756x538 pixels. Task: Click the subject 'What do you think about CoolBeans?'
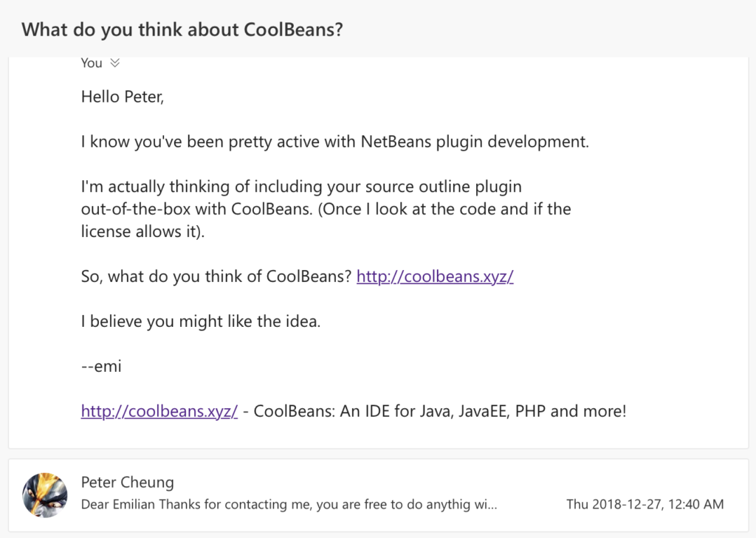pos(182,30)
